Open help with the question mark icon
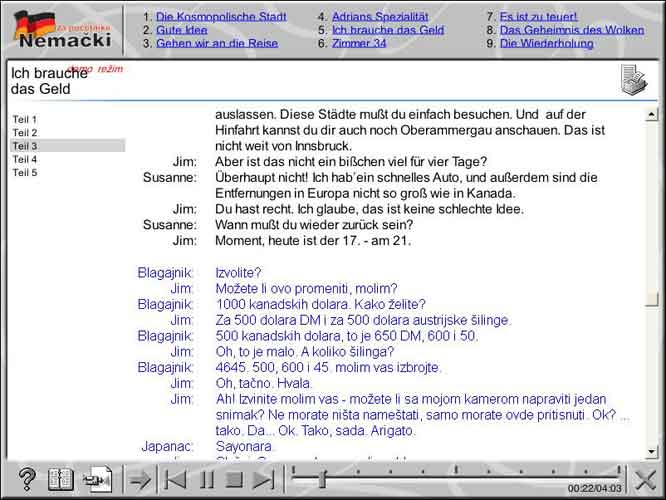The height and width of the screenshot is (500, 666). tap(27, 480)
